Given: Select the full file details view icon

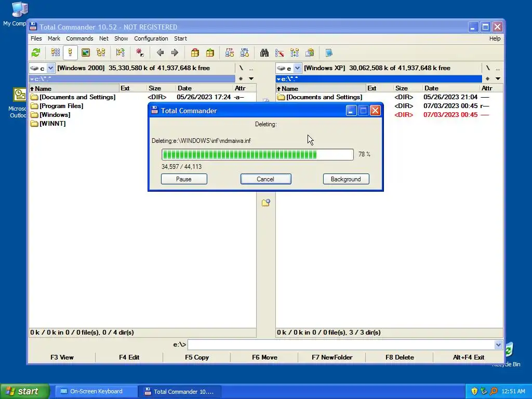Looking at the screenshot, I should pos(70,52).
